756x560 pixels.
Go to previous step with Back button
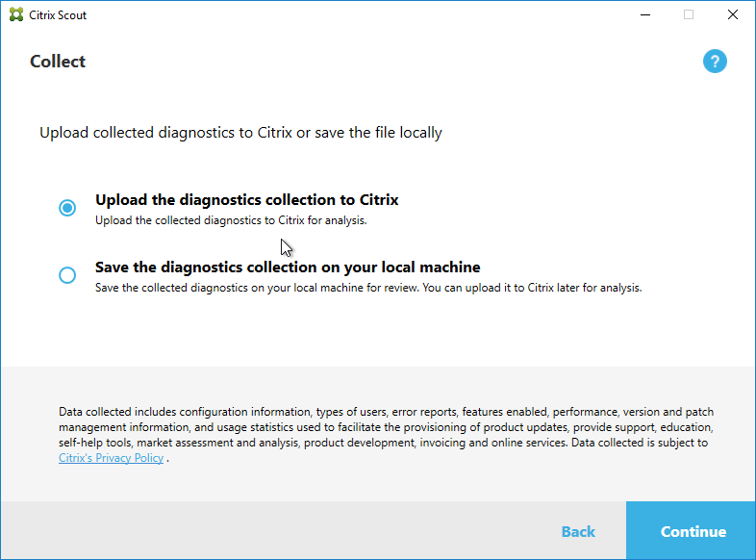click(x=578, y=531)
